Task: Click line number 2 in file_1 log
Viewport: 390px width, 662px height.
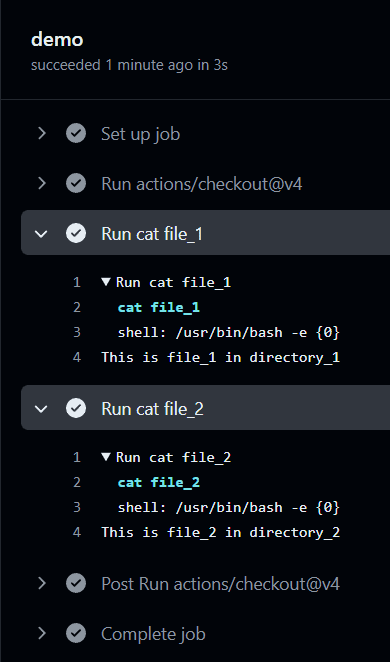Action: click(76, 307)
